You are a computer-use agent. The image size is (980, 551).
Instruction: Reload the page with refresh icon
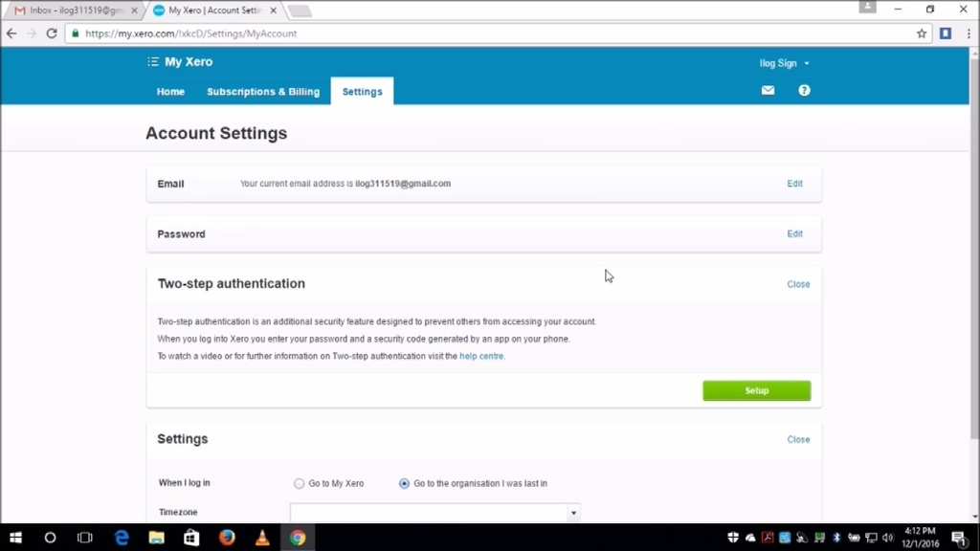pos(52,33)
